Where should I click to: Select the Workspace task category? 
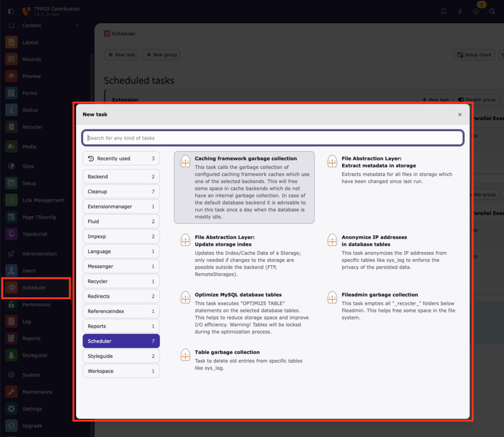coord(121,371)
